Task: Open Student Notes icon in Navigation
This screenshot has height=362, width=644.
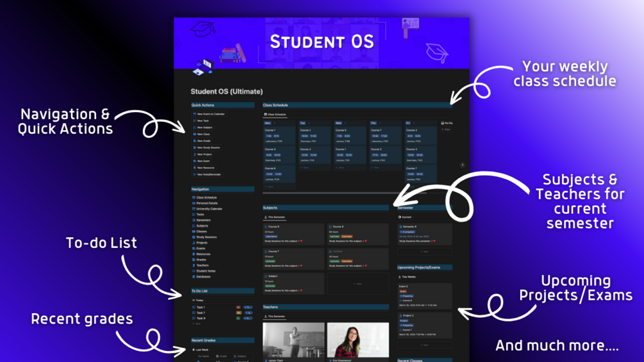Action: (x=194, y=271)
